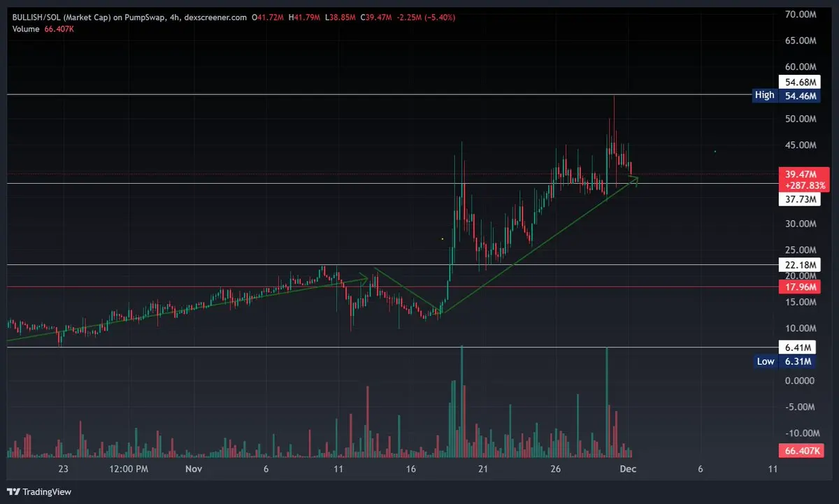Click the 23 date label on time axis

[64, 469]
